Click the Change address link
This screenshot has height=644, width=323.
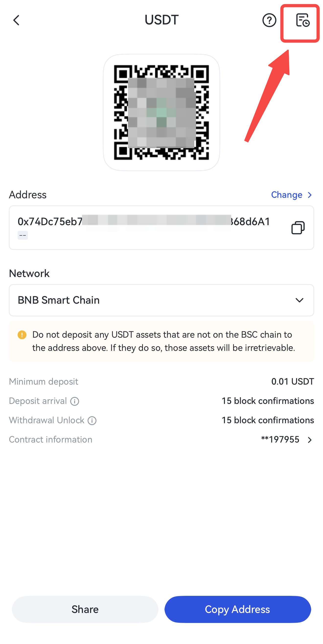click(287, 195)
